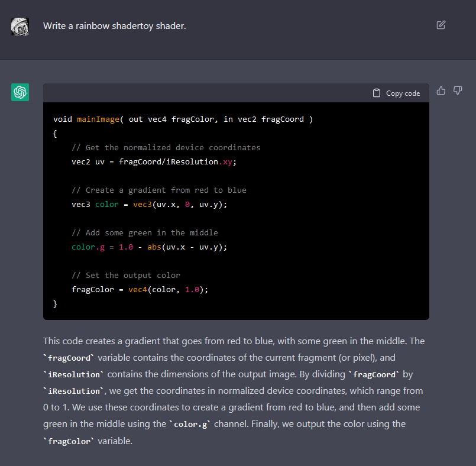Click the "Get the normalized device coordinates" comment
This screenshot has width=476, height=466.
click(166, 148)
